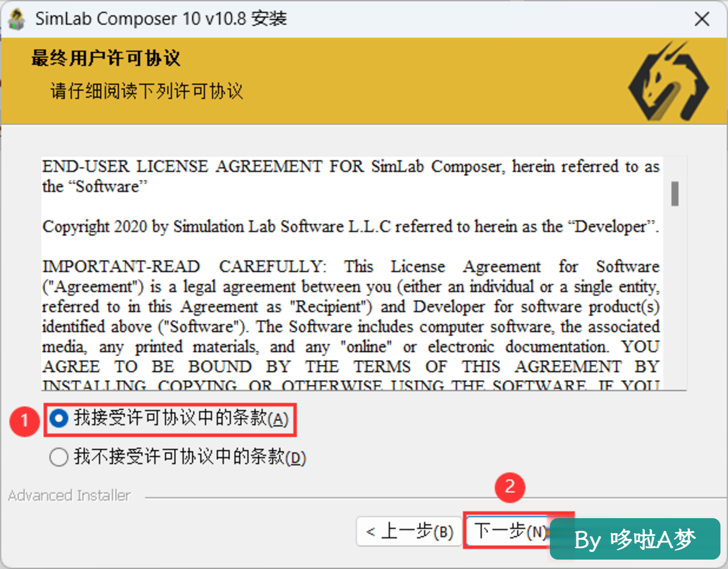Click the SimLab dragon logo in banner
This screenshot has height=569, width=728.
pyautogui.click(x=669, y=81)
